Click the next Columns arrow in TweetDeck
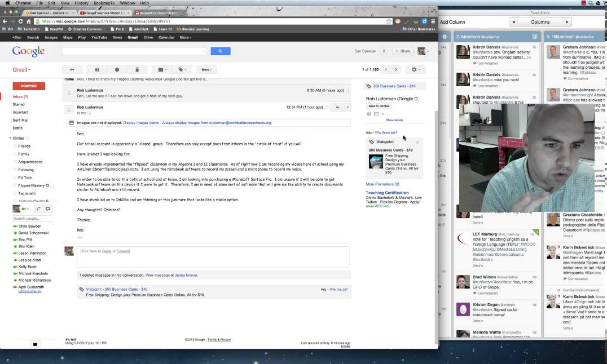Screen dimensions: 607x364 coord(567,22)
